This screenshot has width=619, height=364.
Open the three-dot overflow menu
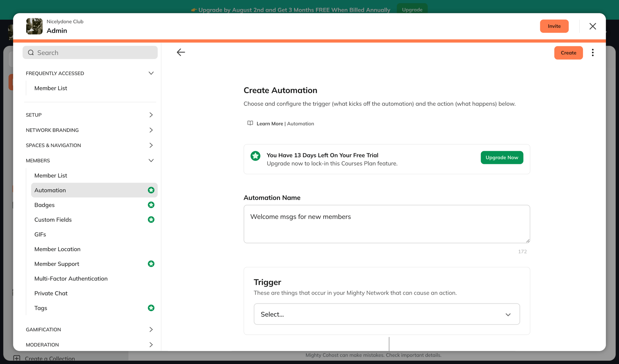click(593, 53)
